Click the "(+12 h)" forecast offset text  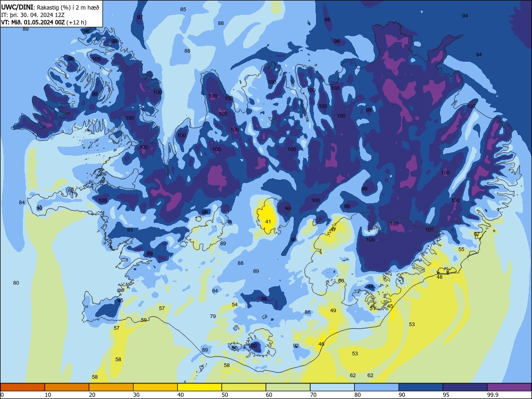click(x=77, y=22)
